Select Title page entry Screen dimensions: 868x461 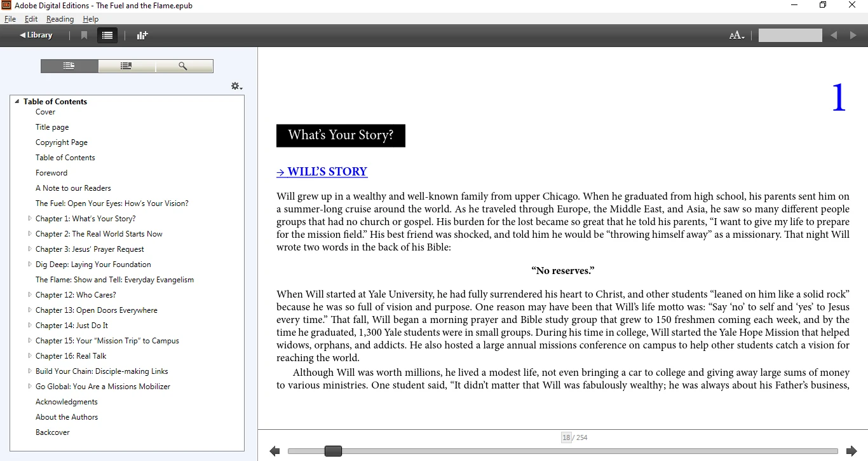[52, 127]
